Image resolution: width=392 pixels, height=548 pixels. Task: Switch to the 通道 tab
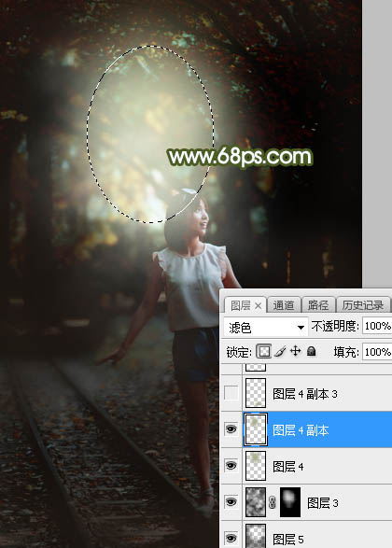[284, 305]
